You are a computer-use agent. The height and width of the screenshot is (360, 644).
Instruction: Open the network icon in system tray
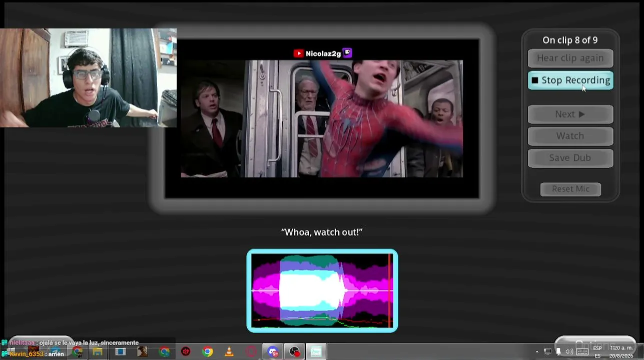point(548,351)
